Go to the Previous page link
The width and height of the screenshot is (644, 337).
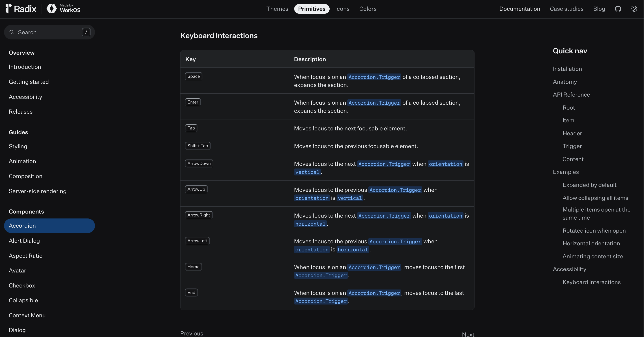pos(191,333)
